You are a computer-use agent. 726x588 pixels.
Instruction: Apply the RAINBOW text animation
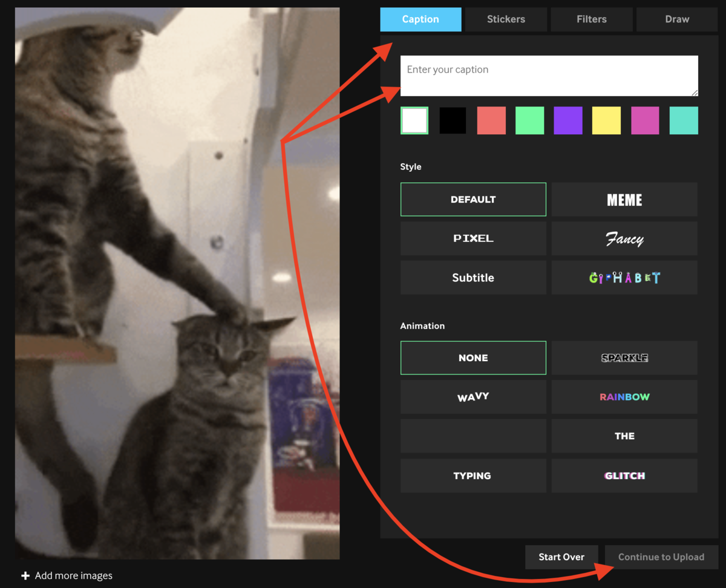pos(624,397)
